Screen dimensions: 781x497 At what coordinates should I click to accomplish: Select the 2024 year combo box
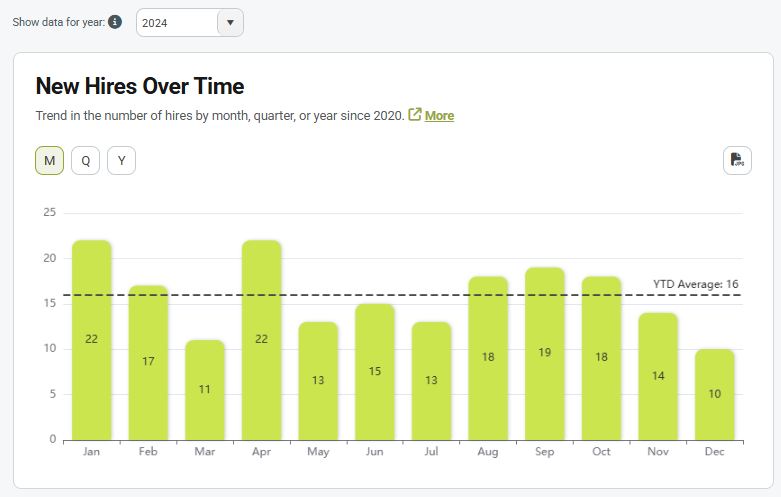pyautogui.click(x=177, y=23)
